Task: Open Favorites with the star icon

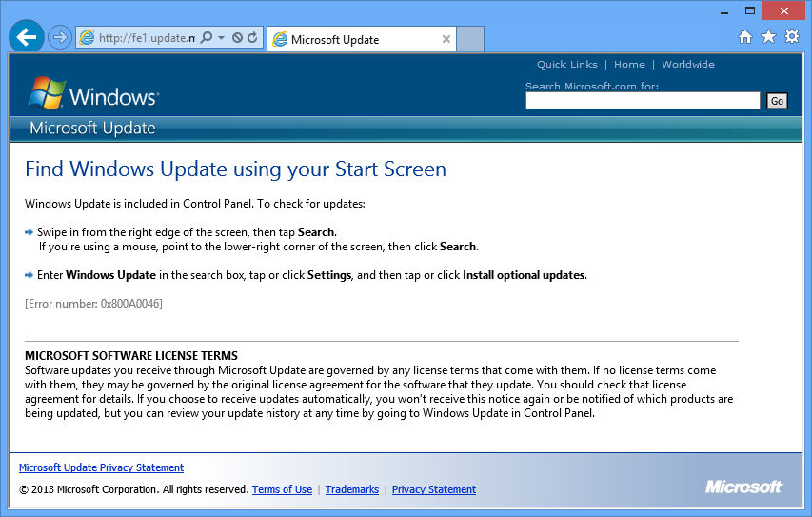Action: pos(768,36)
